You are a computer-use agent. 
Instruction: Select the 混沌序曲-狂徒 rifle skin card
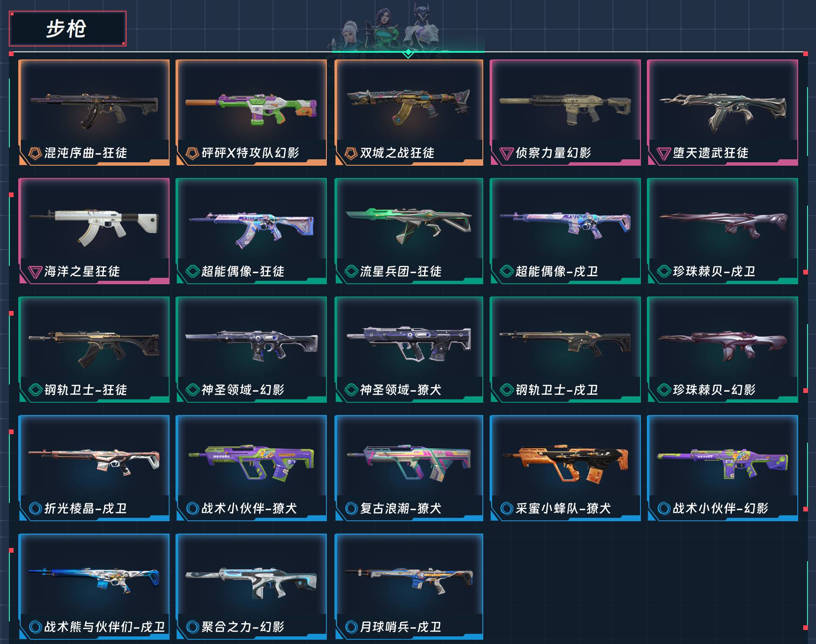point(94,113)
